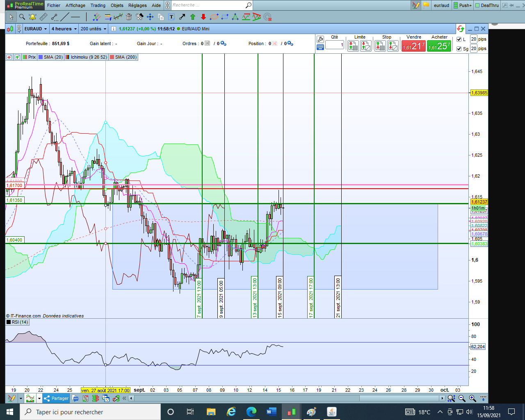Expand the 4 heures timeframe dropdown
The height and width of the screenshot is (420, 525).
64,29
